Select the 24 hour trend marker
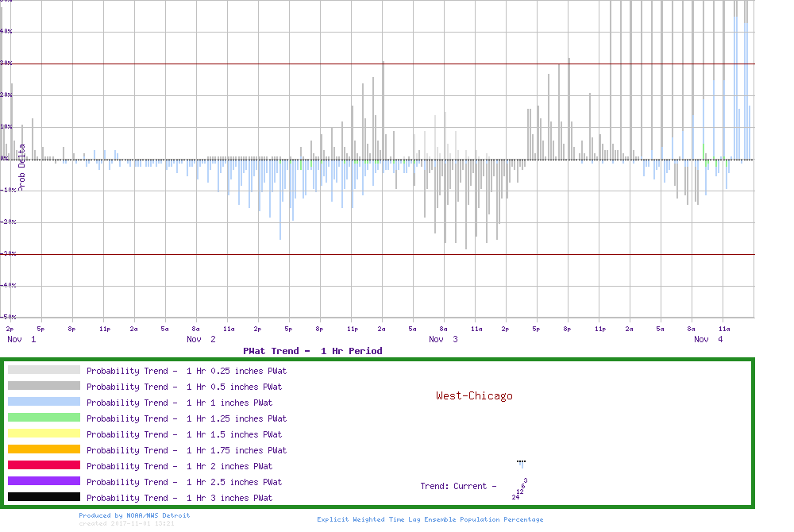This screenshot has height=532, width=794. click(x=515, y=497)
